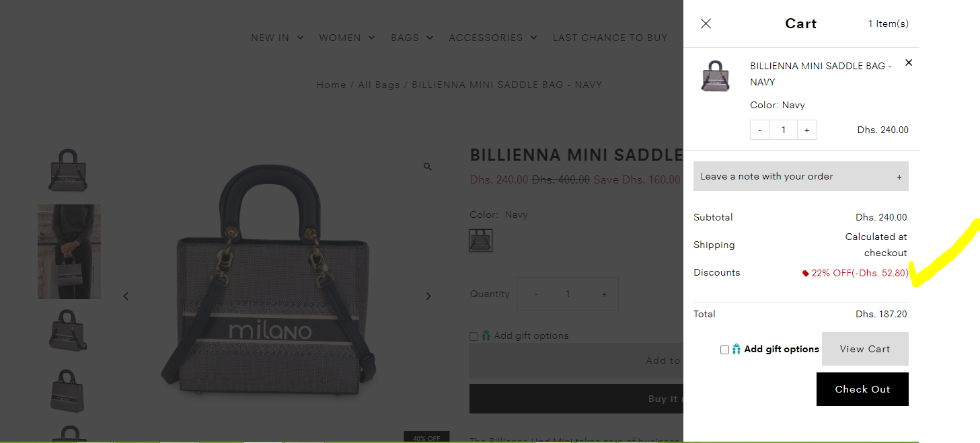The width and height of the screenshot is (980, 443).
Task: Remove Billienna bag from cart
Action: [x=909, y=63]
